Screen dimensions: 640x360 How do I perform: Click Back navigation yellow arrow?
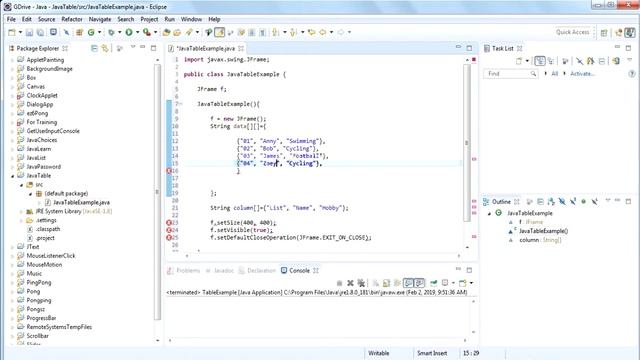[322, 32]
